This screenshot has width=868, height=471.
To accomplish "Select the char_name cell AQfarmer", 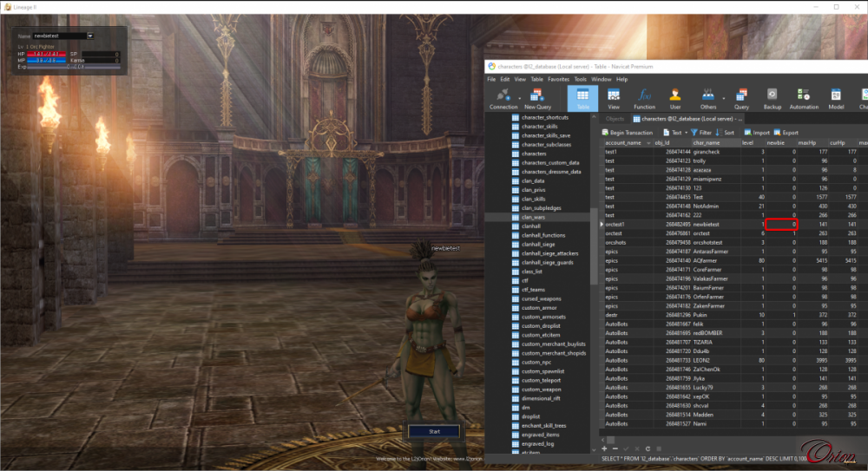I will coord(716,261).
